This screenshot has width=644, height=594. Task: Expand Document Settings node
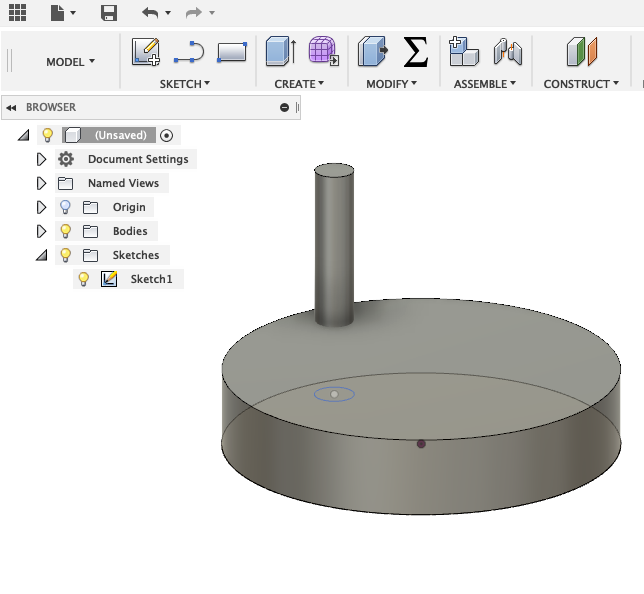[x=41, y=159]
